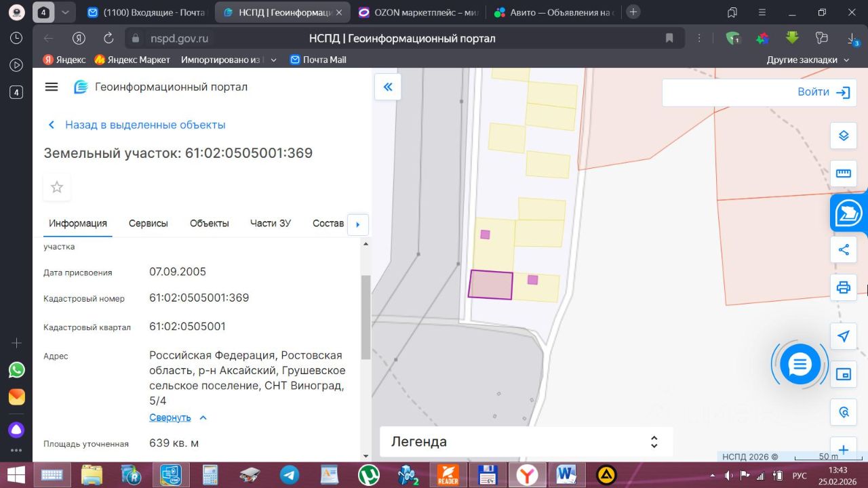Go back via Назад в выделенные объекты
868x488 pixels.
point(136,125)
